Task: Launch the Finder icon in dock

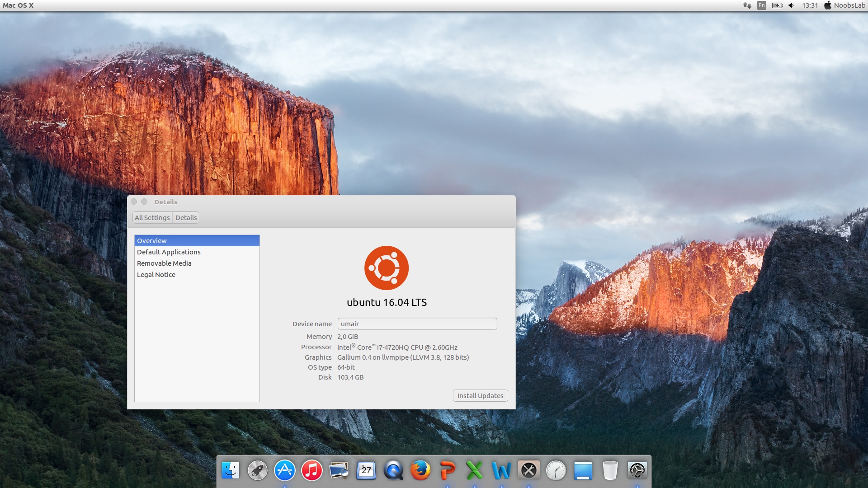Action: coord(231,471)
